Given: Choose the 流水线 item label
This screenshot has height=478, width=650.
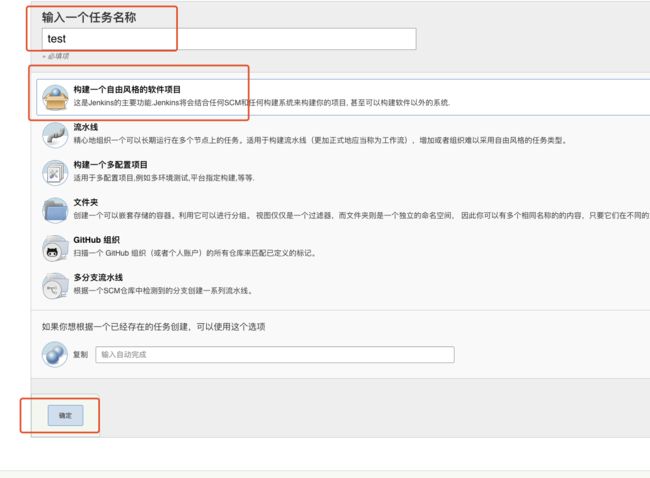Looking at the screenshot, I should point(85,127).
